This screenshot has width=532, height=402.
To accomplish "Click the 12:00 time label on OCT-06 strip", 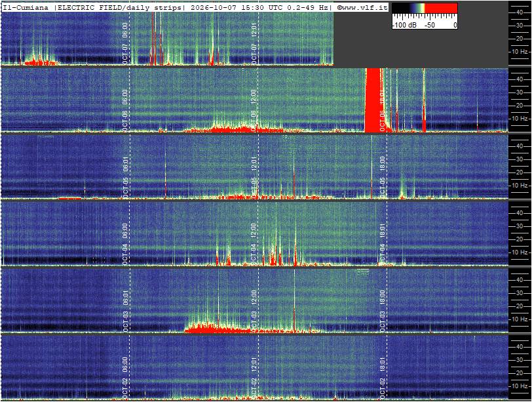I will 254,96.
